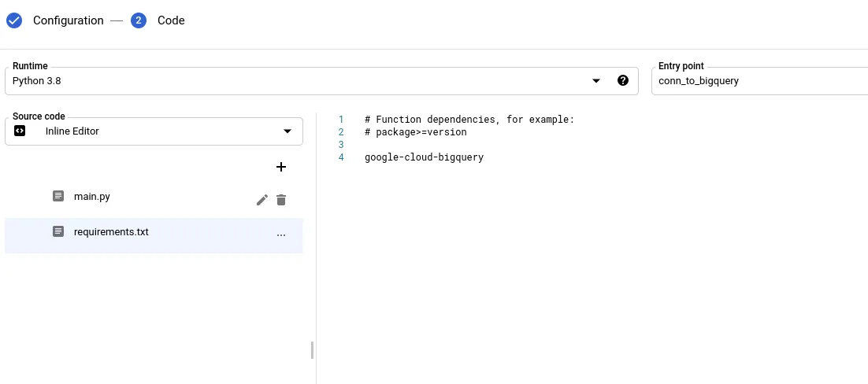Open the Source code dropdown arrow

pyautogui.click(x=287, y=131)
